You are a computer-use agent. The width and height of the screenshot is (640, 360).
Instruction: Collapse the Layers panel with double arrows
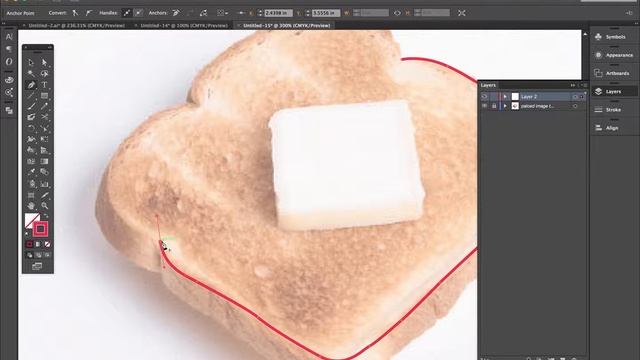coord(573,85)
